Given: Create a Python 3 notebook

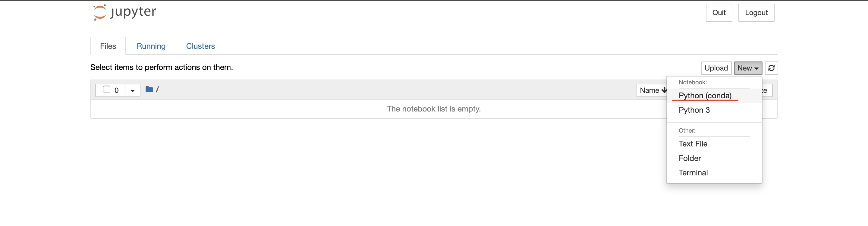Looking at the screenshot, I should 694,110.
